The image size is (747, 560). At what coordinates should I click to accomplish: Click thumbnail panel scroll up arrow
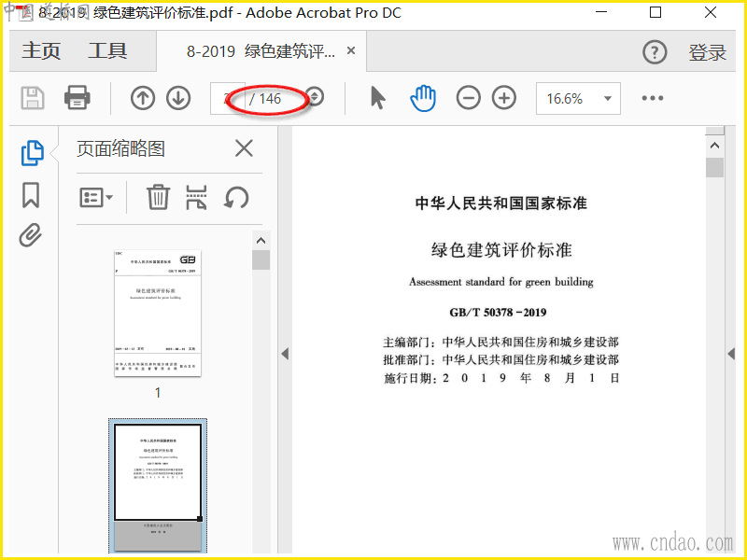[x=261, y=241]
